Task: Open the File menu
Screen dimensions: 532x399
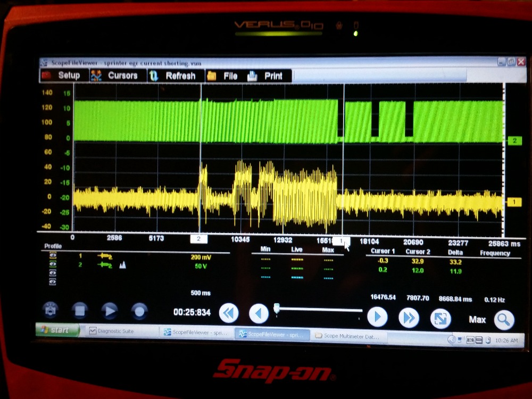Action: (x=223, y=76)
